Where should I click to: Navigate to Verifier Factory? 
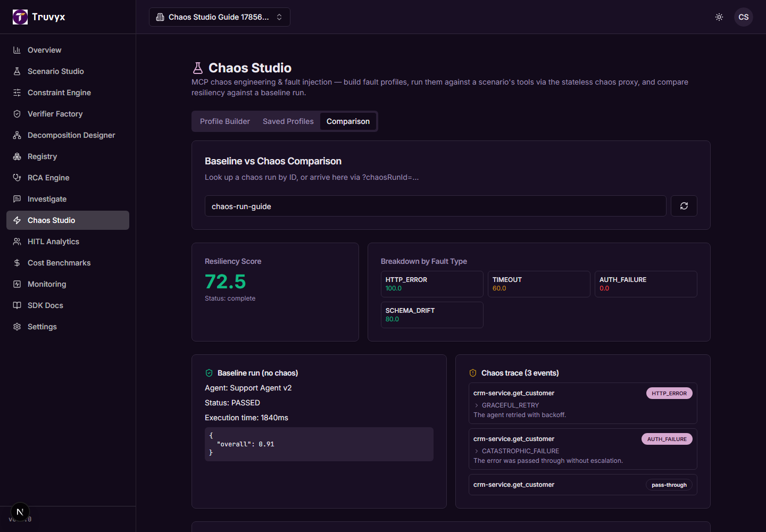(68, 114)
